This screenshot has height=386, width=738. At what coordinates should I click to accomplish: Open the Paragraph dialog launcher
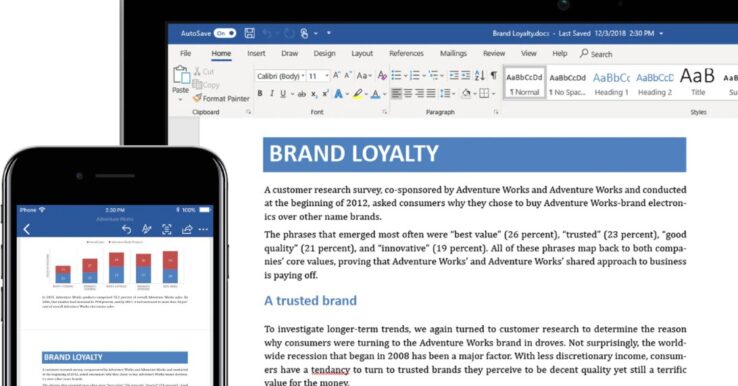[496, 112]
